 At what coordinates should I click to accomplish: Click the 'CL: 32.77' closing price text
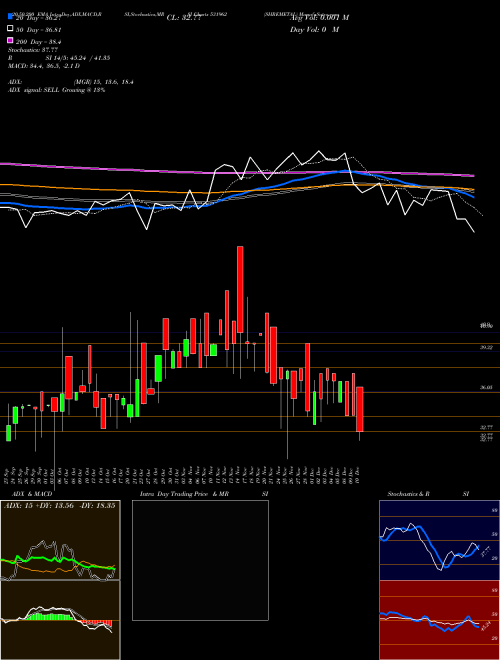[184, 18]
